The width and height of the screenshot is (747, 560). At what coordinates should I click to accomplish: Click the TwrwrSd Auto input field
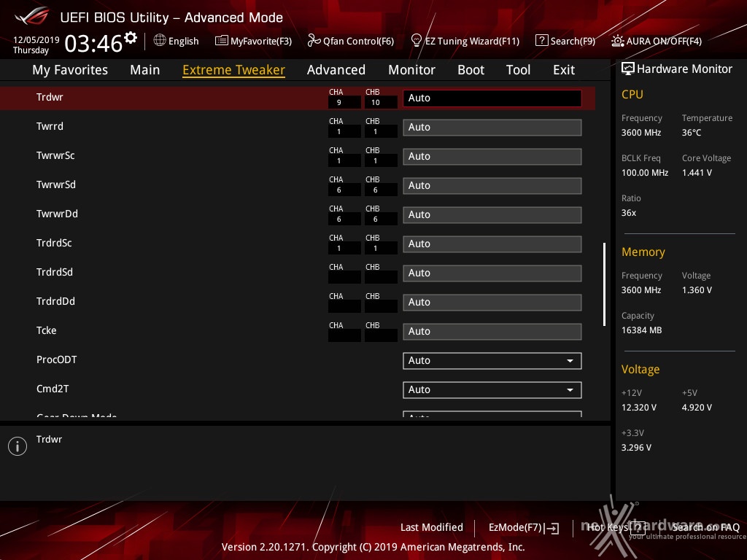(492, 185)
